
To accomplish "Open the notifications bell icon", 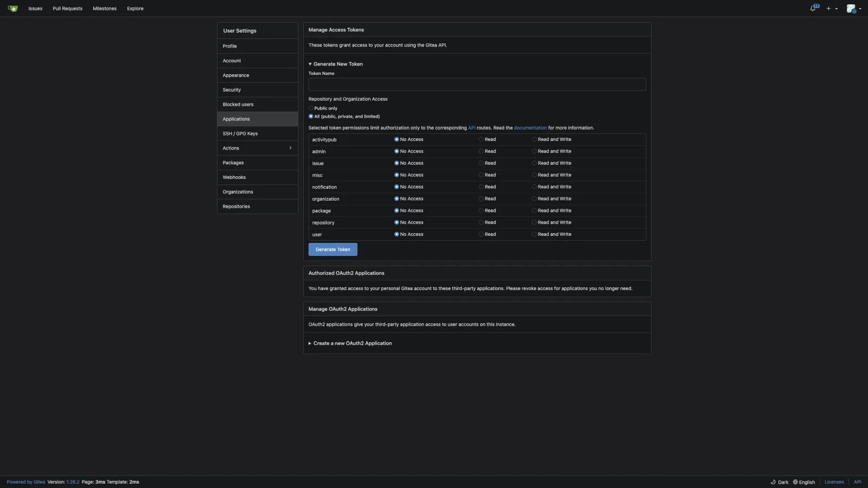I will pos(814,8).
